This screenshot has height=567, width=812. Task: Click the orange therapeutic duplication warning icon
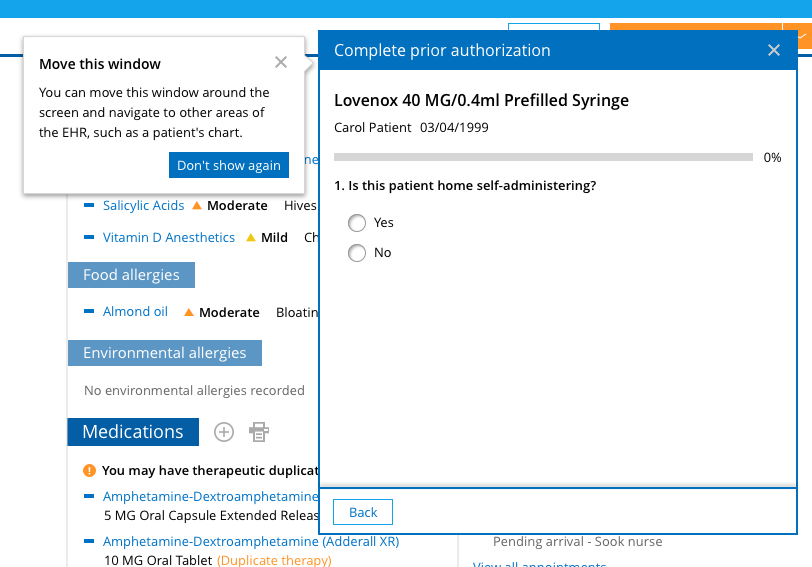[90, 470]
